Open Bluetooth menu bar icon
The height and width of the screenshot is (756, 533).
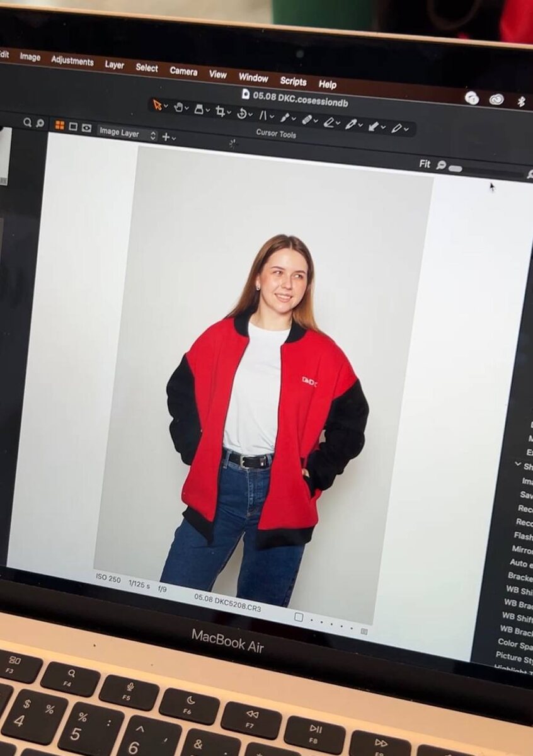[x=522, y=101]
